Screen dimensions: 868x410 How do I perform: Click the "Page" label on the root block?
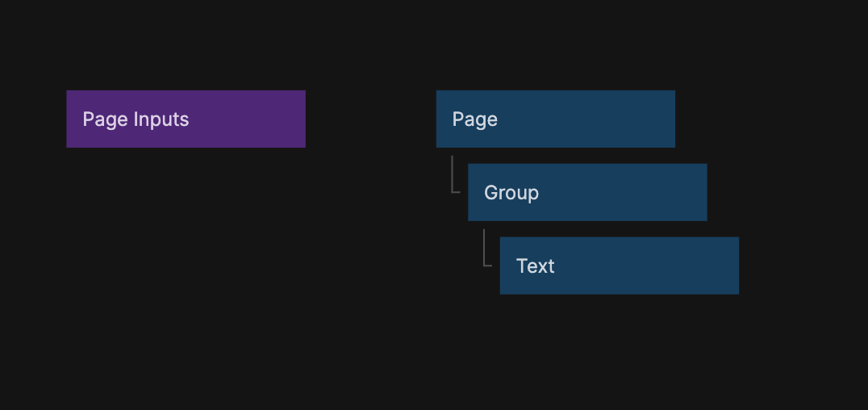(475, 119)
